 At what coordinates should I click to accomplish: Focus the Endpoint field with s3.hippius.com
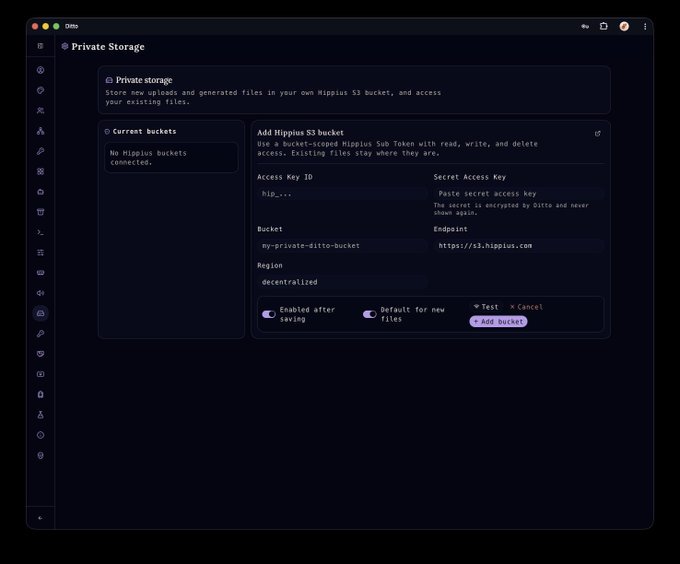coord(518,246)
